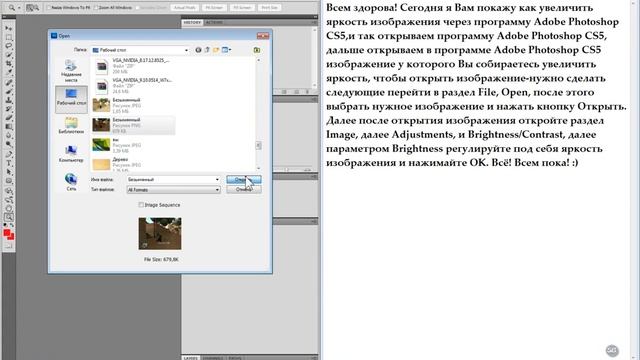Select the Horizontal Type tool
Screen dimensions: 640x360
pyautogui.click(x=9, y=163)
